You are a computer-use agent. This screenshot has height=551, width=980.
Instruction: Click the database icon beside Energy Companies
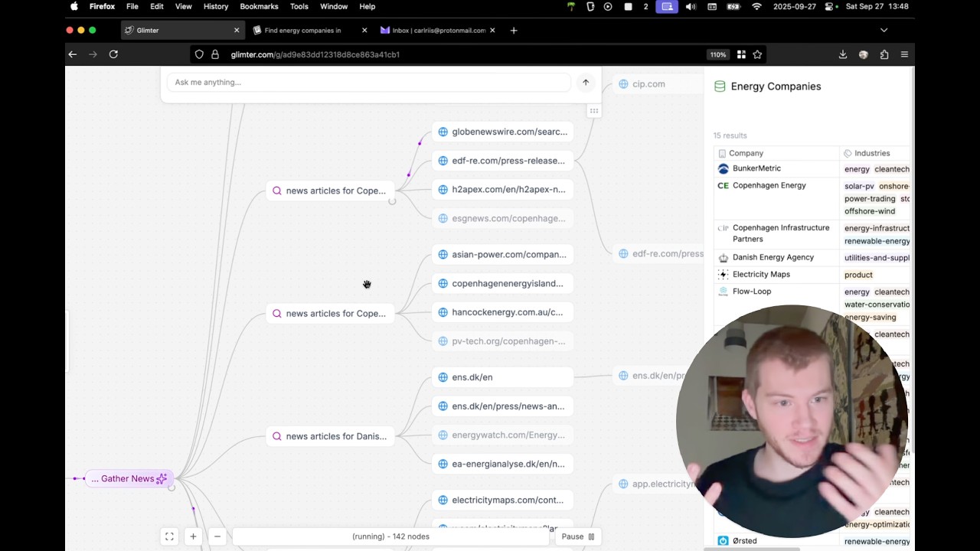[x=720, y=86]
